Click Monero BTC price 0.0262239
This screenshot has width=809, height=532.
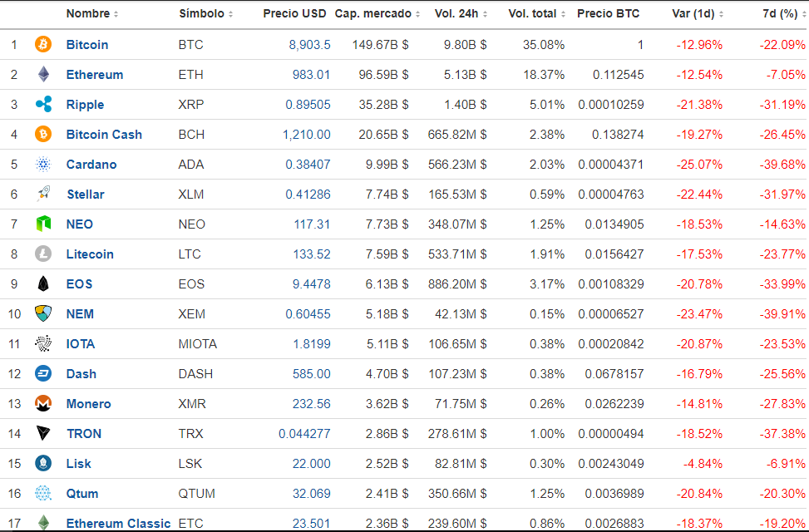614,404
